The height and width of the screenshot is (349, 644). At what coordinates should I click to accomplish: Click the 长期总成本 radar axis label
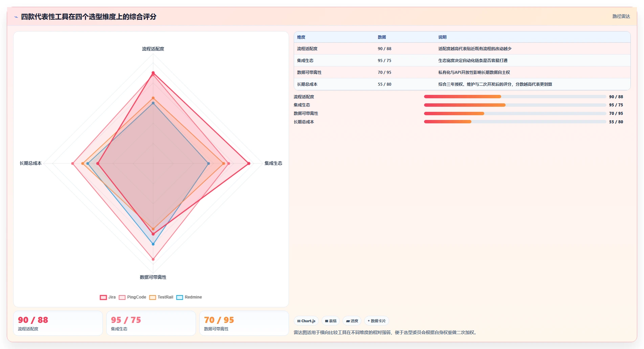(30, 163)
